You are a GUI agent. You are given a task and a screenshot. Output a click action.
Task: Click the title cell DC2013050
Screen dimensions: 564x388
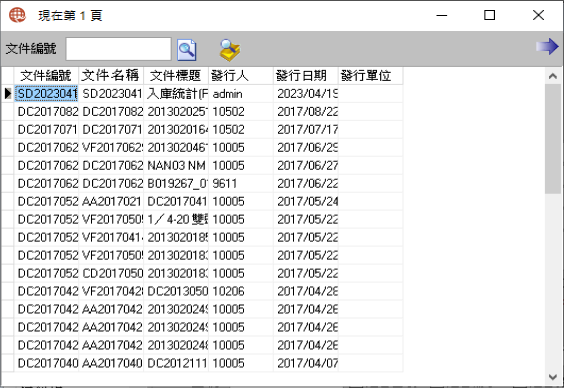point(176,292)
